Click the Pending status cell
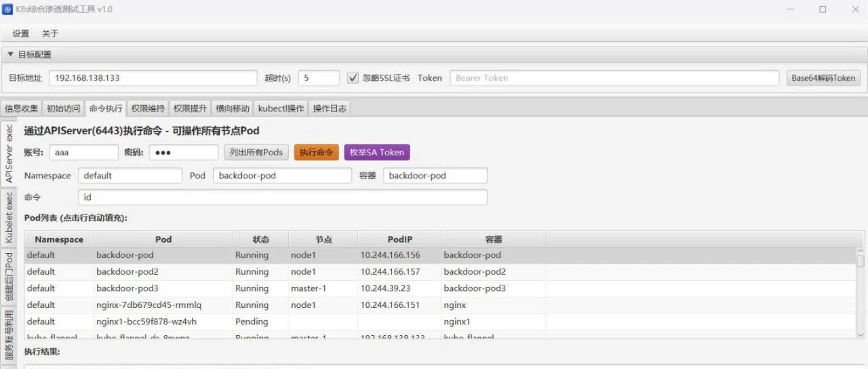 coord(260,322)
